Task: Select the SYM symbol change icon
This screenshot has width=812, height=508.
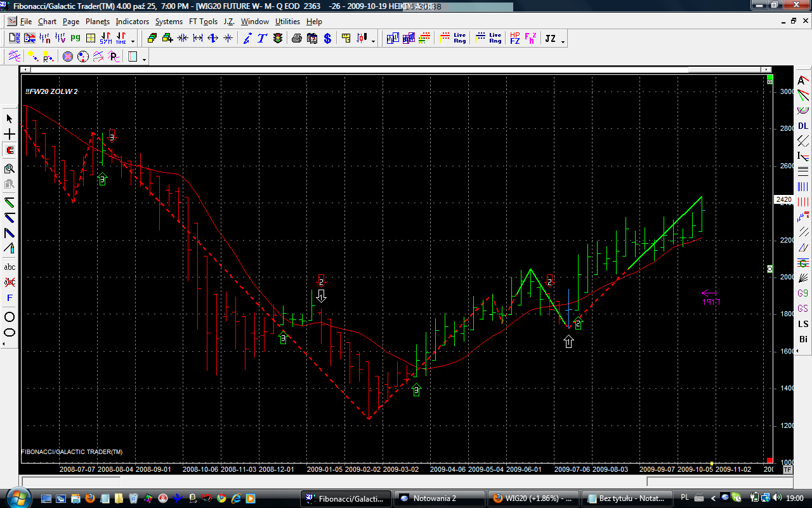Action: pos(106,39)
